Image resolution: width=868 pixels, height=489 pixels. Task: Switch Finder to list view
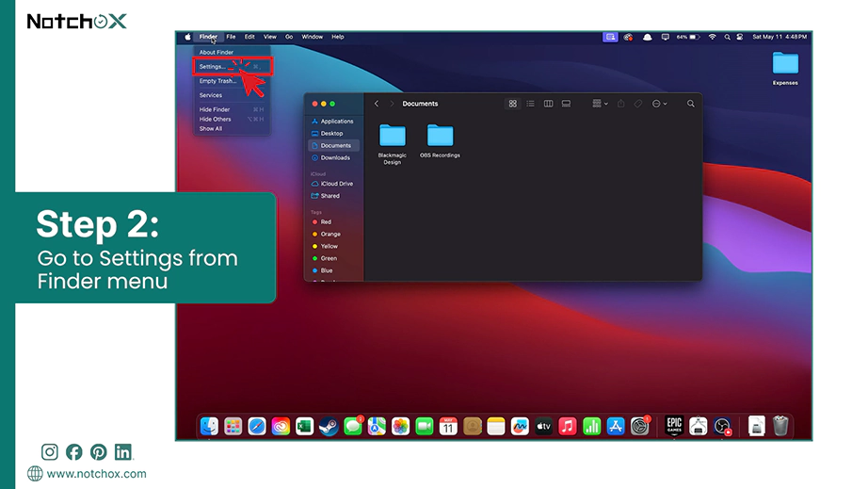click(x=530, y=104)
